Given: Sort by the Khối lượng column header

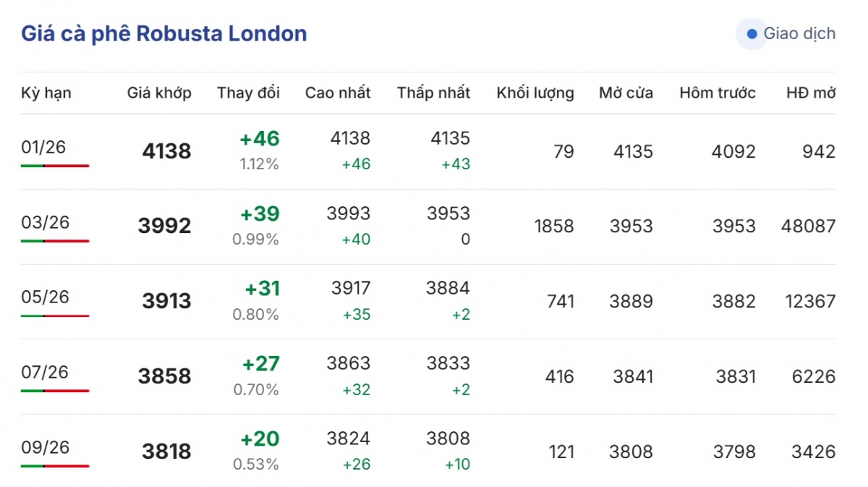Looking at the screenshot, I should pos(535,93).
